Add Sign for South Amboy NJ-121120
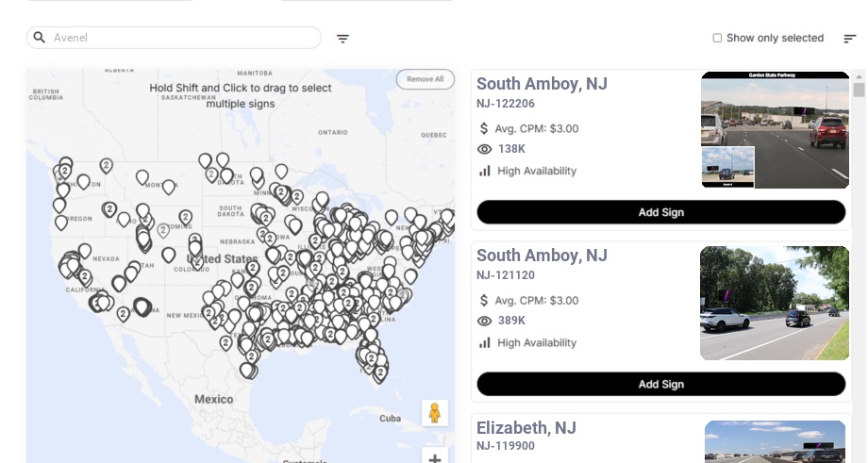Image resolution: width=868 pixels, height=463 pixels. click(x=660, y=384)
